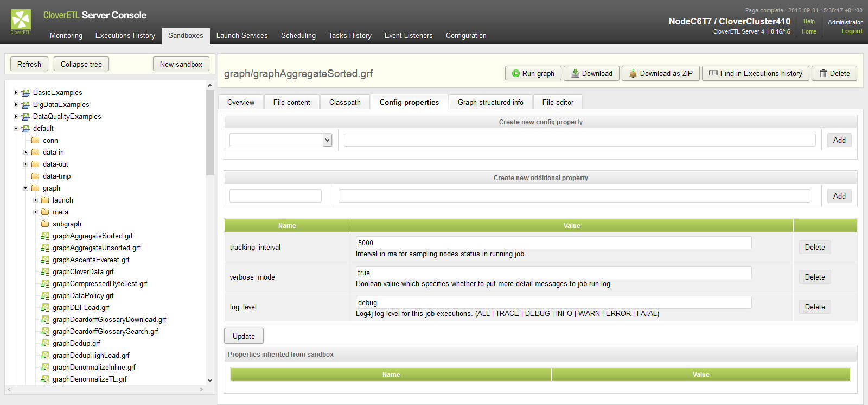Click the graphDBFLoad.grf file icon
This screenshot has height=405, width=868.
(45, 308)
